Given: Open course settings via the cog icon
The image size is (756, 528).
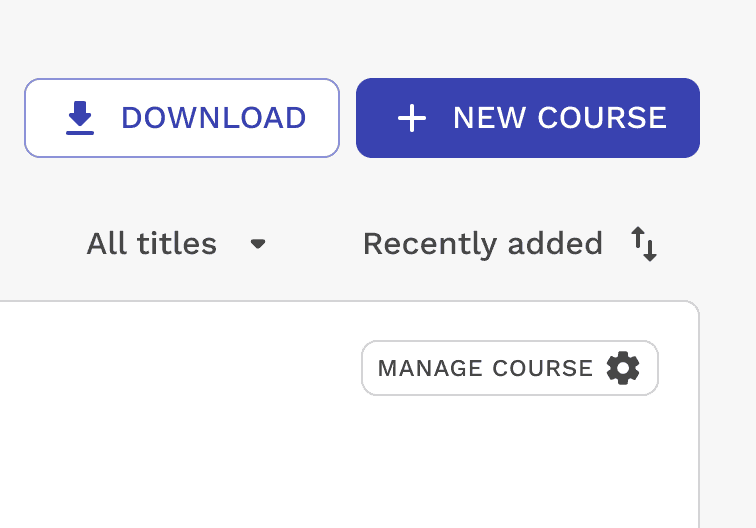Looking at the screenshot, I should [623, 368].
